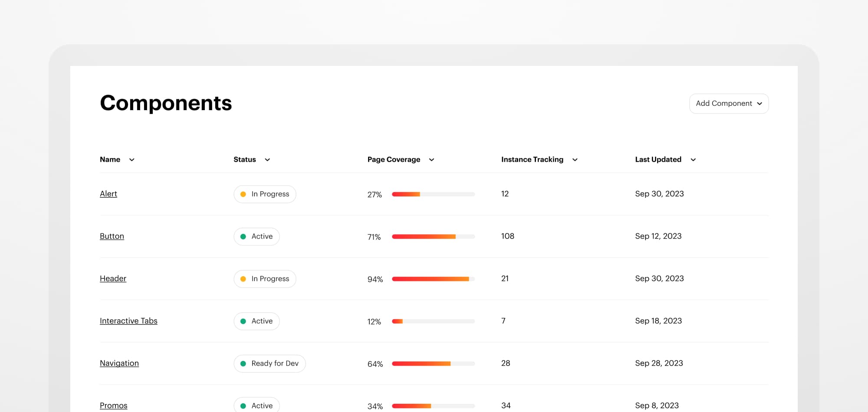Screen dimensions: 868x412
Task: Click the 12% coverage value
Action: [x=374, y=322]
